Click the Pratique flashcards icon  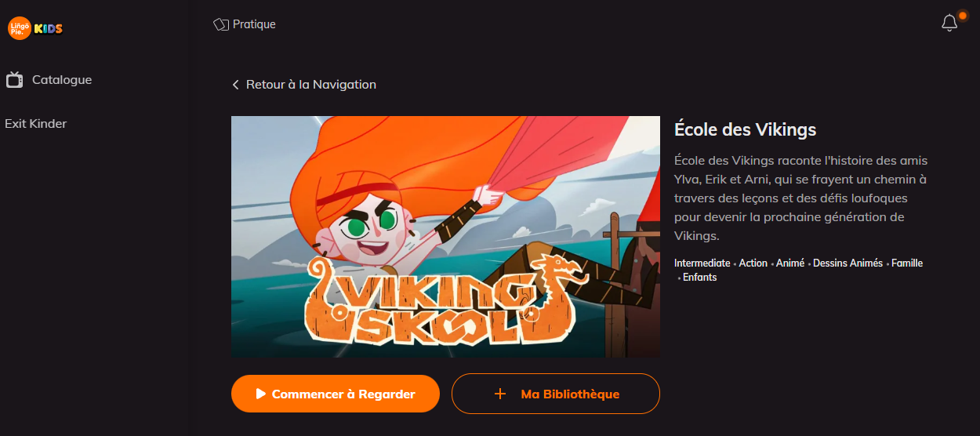[x=221, y=24]
